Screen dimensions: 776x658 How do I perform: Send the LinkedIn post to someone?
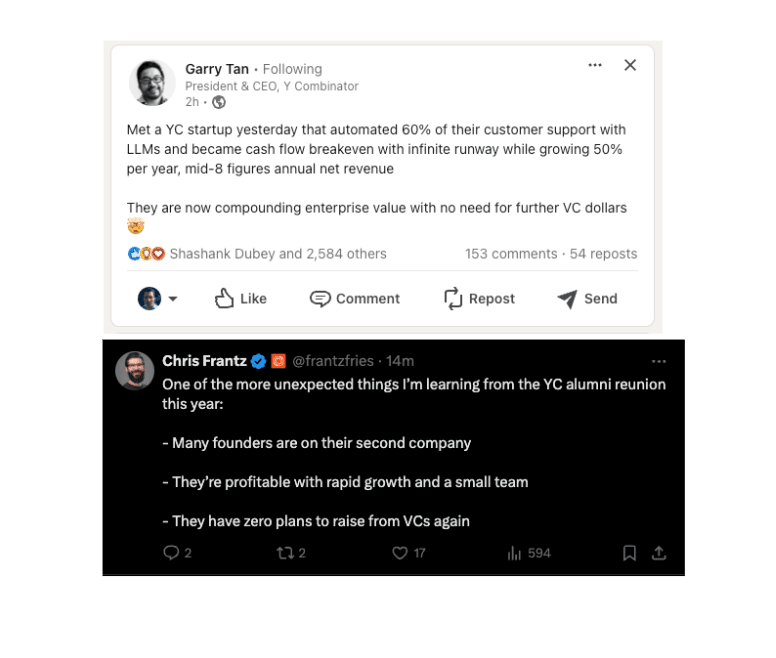tap(587, 298)
